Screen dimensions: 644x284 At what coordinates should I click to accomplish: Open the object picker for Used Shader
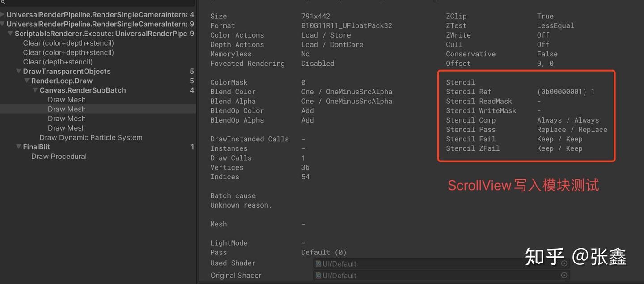coord(564,263)
